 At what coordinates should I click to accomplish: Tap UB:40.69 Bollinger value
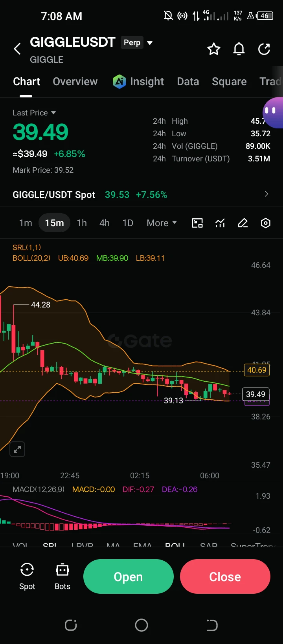click(73, 258)
